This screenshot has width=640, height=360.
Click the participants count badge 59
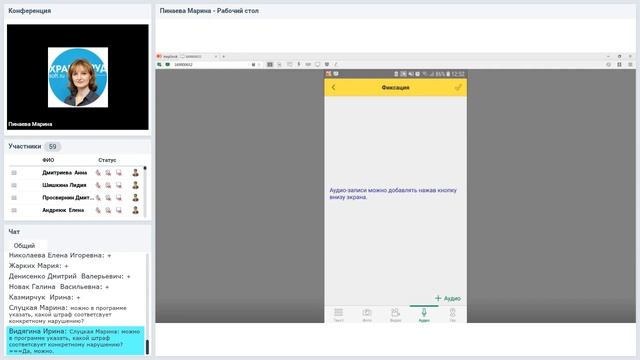click(52, 147)
